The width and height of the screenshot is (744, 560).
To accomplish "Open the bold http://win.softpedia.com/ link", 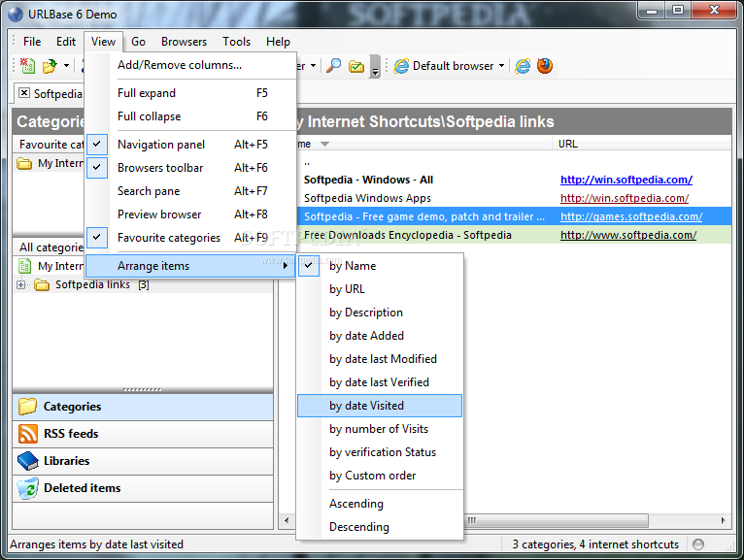I will [626, 180].
